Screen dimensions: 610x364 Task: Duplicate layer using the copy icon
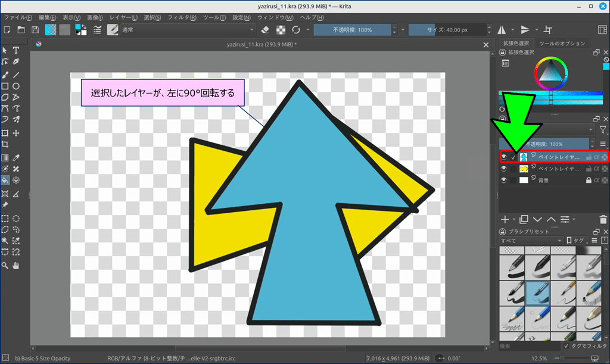tap(524, 220)
